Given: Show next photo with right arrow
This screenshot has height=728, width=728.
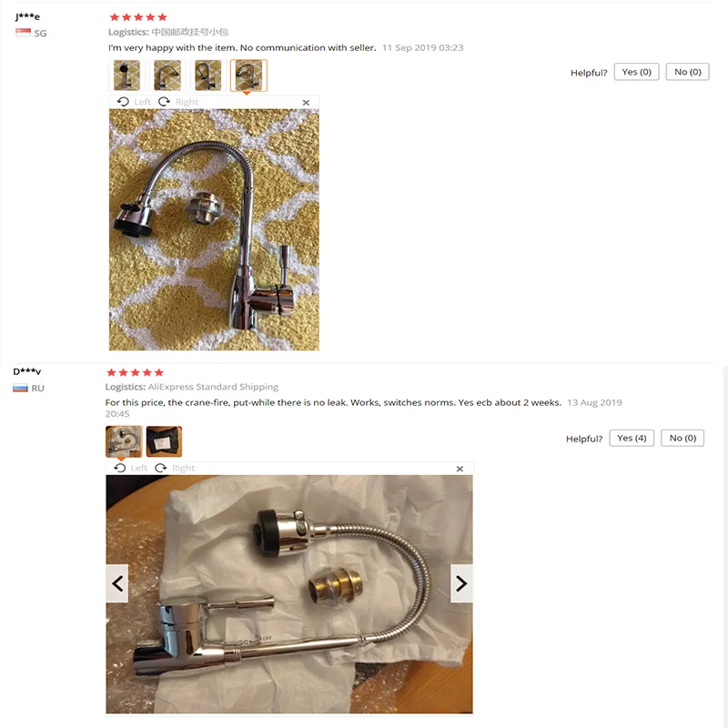Looking at the screenshot, I should coord(461,583).
